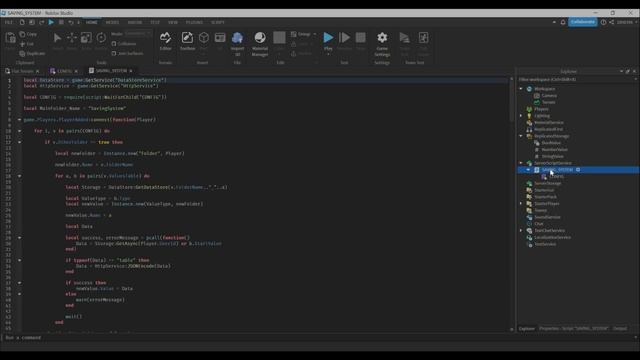Select Terrain in the Explorer
This screenshot has width=640, height=360.
pyautogui.click(x=548, y=102)
